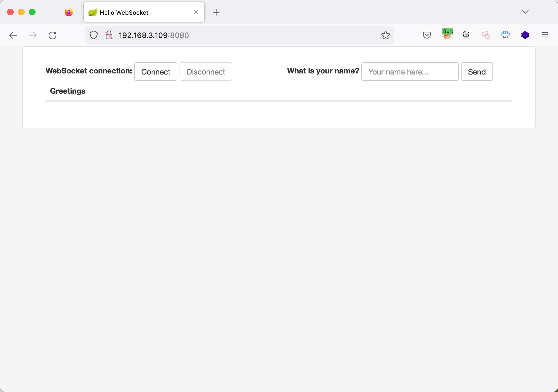This screenshot has height=392, width=558.
Task: Select the Hello WebSocket tab
Action: (x=139, y=13)
